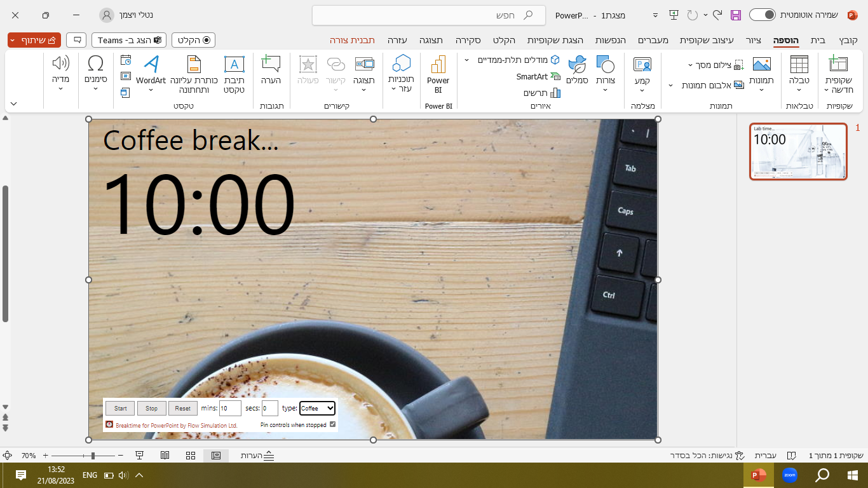The image size is (868, 488).
Task: Switch to the Shape Format tab
Action: pyautogui.click(x=352, y=40)
